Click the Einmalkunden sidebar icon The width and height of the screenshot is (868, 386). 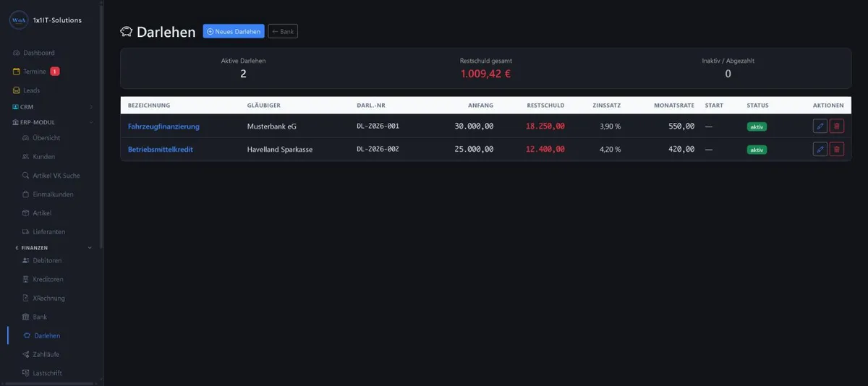(26, 194)
